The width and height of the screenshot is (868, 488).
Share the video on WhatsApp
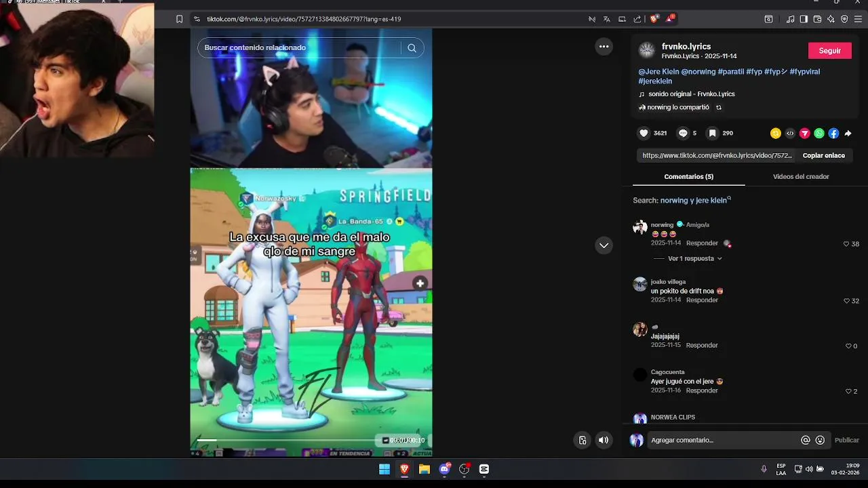pyautogui.click(x=819, y=134)
